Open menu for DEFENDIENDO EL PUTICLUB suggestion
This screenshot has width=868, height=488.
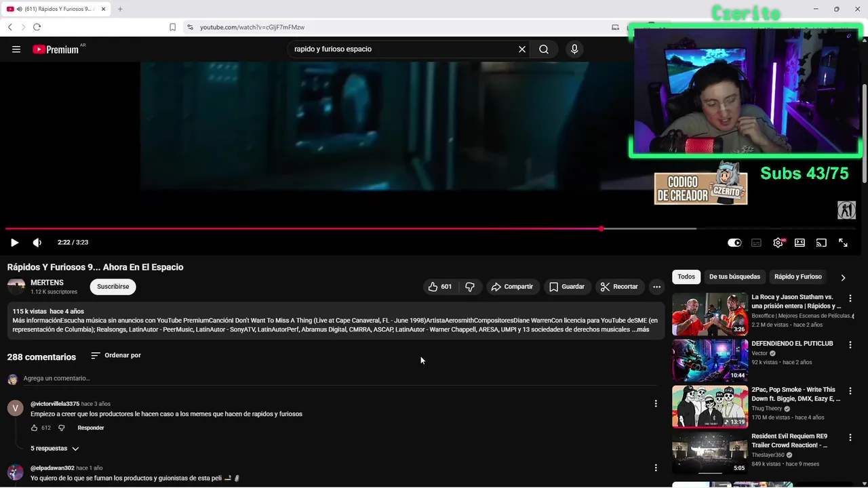[x=850, y=345]
